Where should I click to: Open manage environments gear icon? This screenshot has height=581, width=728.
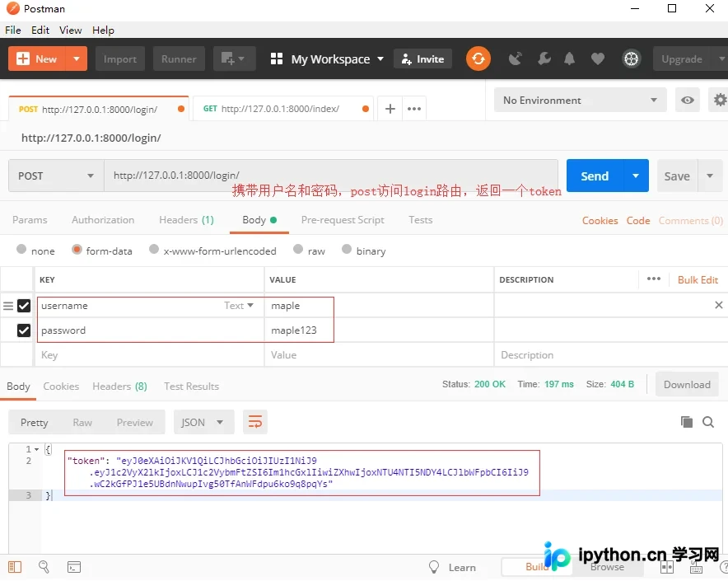720,100
